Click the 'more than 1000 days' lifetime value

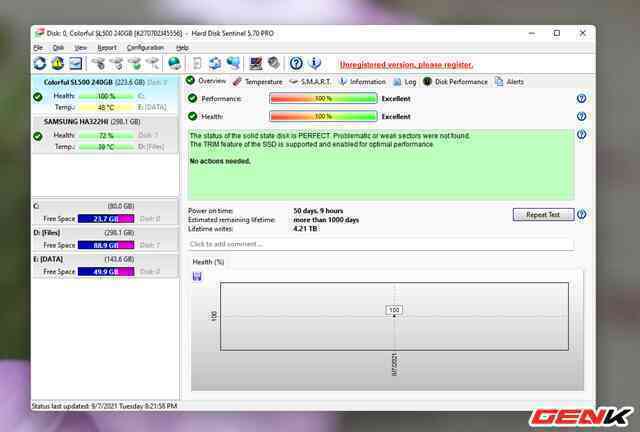[326, 220]
